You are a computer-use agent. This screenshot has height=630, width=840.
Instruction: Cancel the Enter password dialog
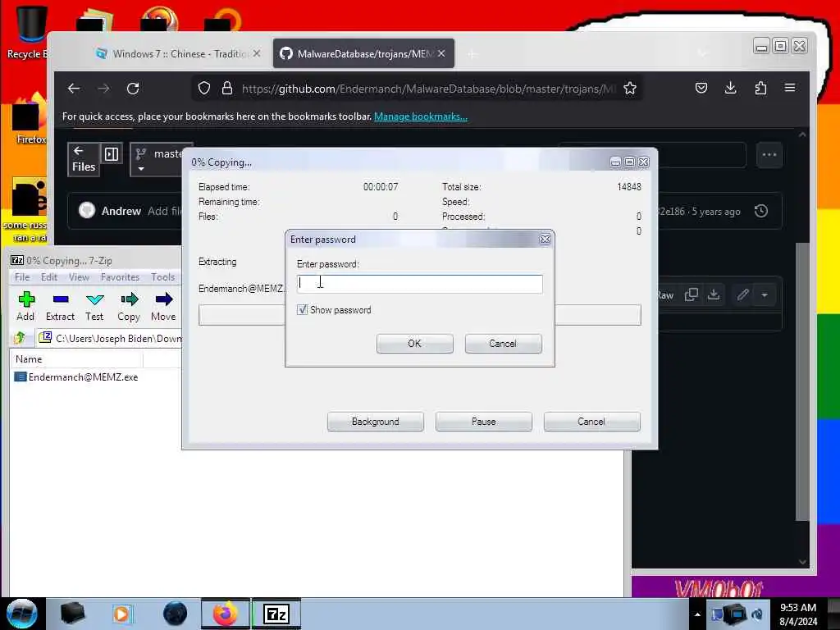[503, 344]
